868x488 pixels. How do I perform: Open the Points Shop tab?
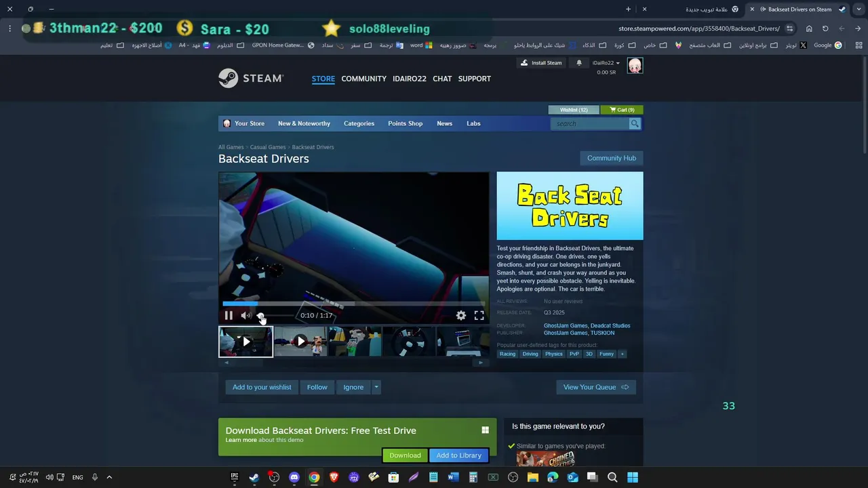(x=405, y=123)
